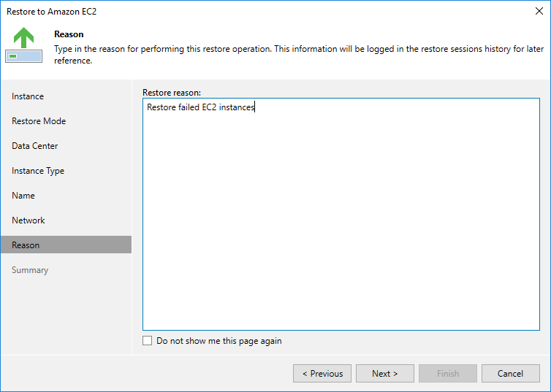The width and height of the screenshot is (551, 392).
Task: Click inside the Restore reason text box
Action: pos(341,219)
